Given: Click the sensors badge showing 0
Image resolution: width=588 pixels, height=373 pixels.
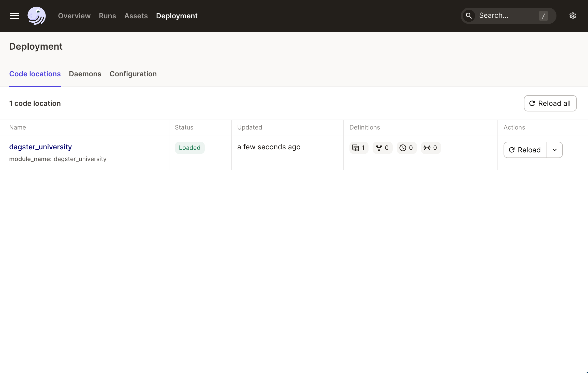Looking at the screenshot, I should (431, 148).
